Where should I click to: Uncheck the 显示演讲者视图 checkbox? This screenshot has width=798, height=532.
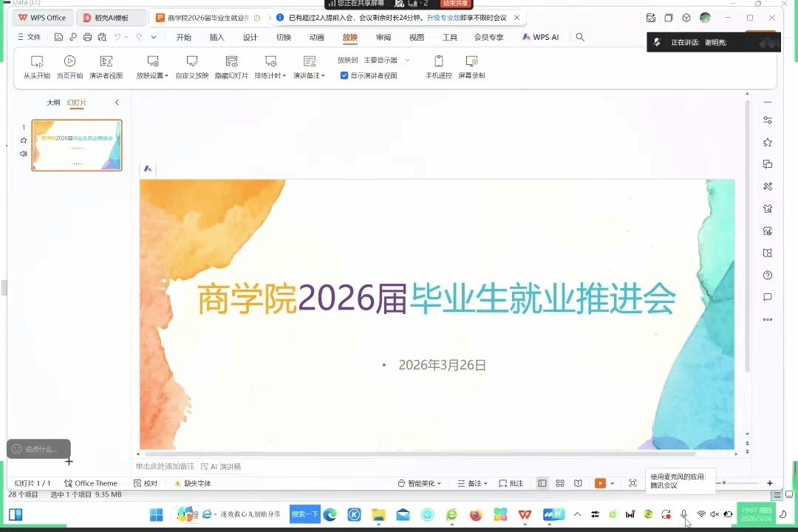tap(344, 75)
